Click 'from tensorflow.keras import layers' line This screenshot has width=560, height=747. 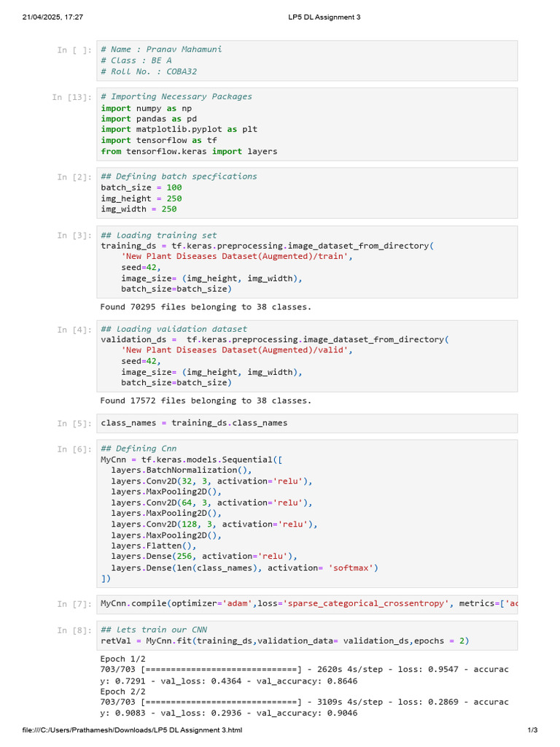point(189,151)
